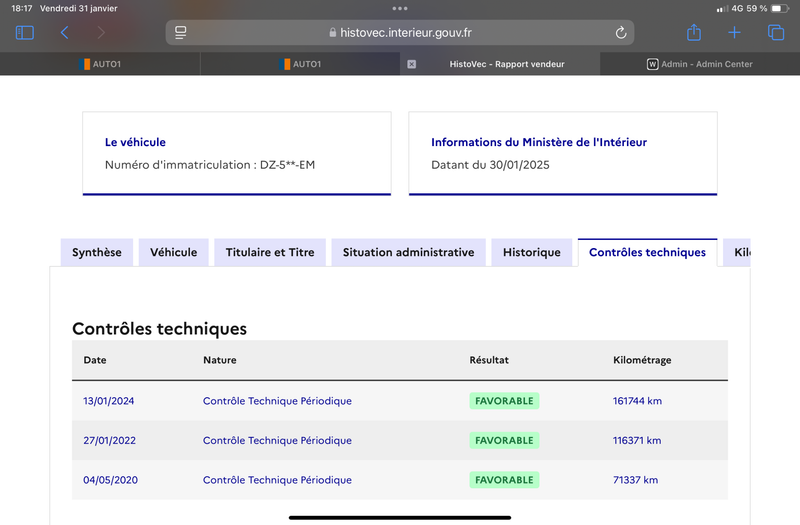The image size is (800, 525).
Task: Reload the page with refresh icon
Action: click(620, 33)
